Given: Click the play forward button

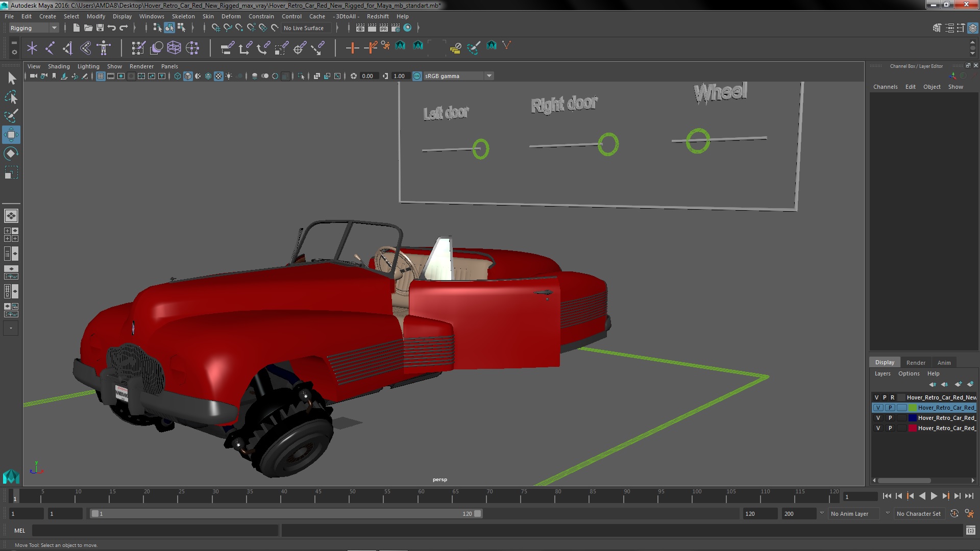Looking at the screenshot, I should pyautogui.click(x=934, y=496).
